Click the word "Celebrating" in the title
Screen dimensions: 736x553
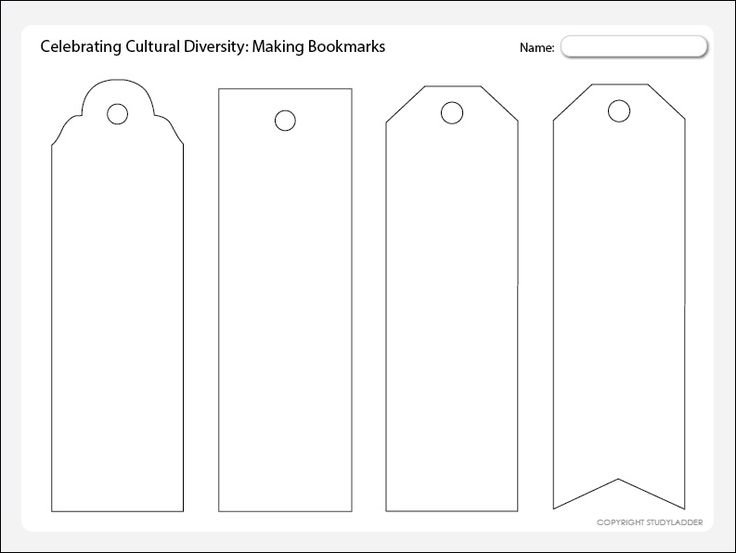[x=77, y=47]
